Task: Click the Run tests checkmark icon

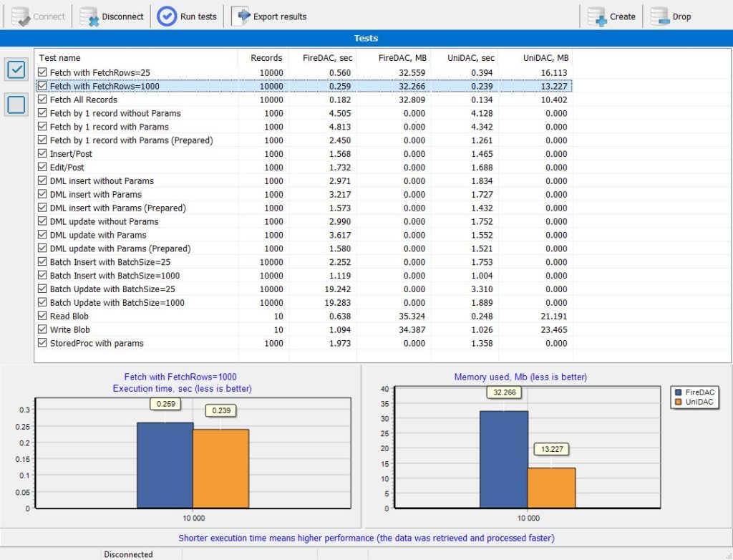Action: pos(166,16)
